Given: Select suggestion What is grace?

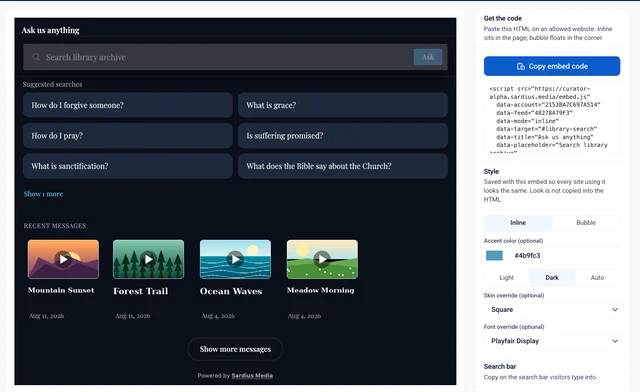Looking at the screenshot, I should point(343,105).
